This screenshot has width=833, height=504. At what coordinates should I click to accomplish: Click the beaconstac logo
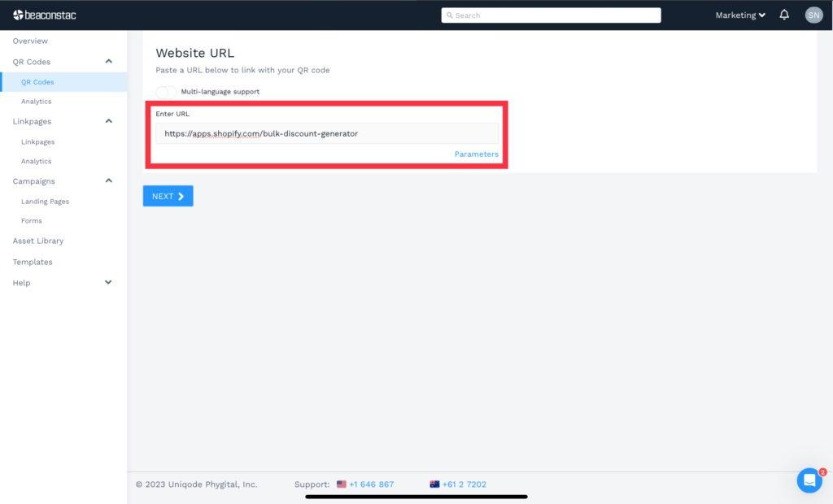(x=46, y=14)
